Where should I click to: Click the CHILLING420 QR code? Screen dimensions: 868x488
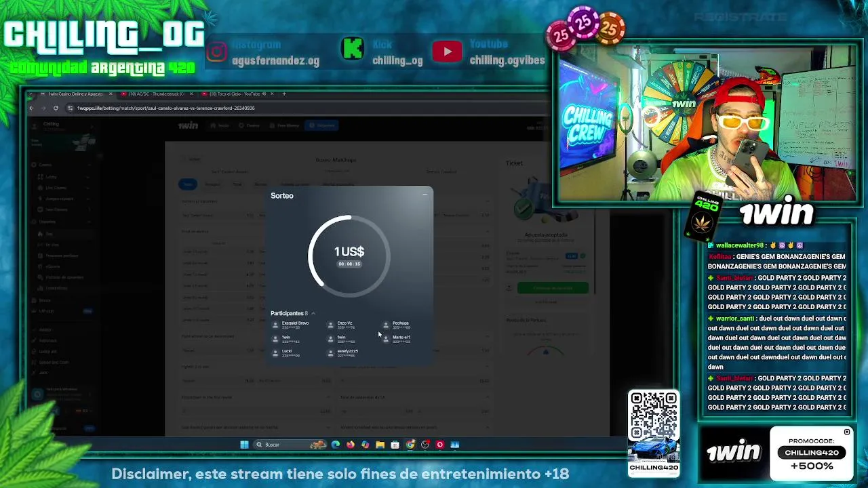654,414
